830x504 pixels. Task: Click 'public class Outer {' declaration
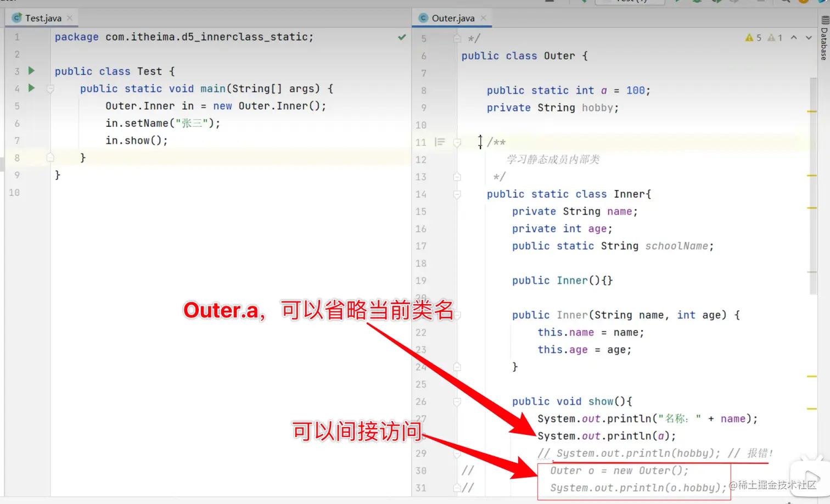[x=524, y=56]
